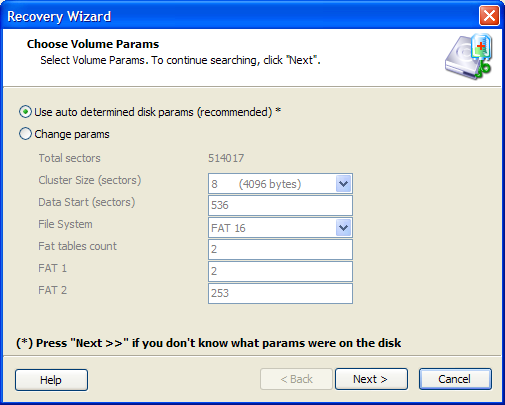Click the FAT 2 field showing 253

(280, 293)
